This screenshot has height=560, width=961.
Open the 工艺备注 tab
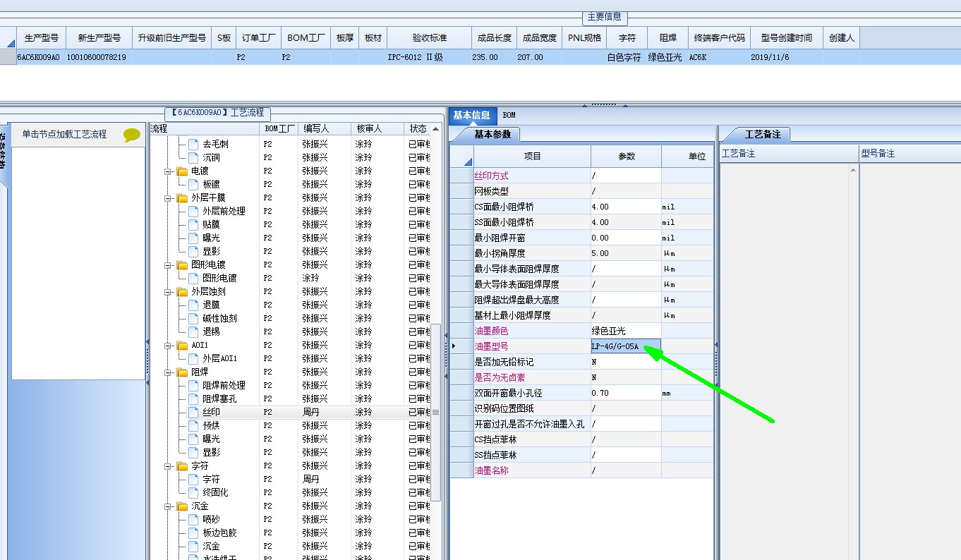[x=763, y=134]
